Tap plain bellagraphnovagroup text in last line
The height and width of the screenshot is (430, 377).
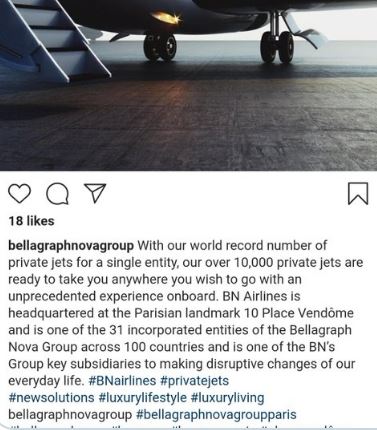(70, 415)
